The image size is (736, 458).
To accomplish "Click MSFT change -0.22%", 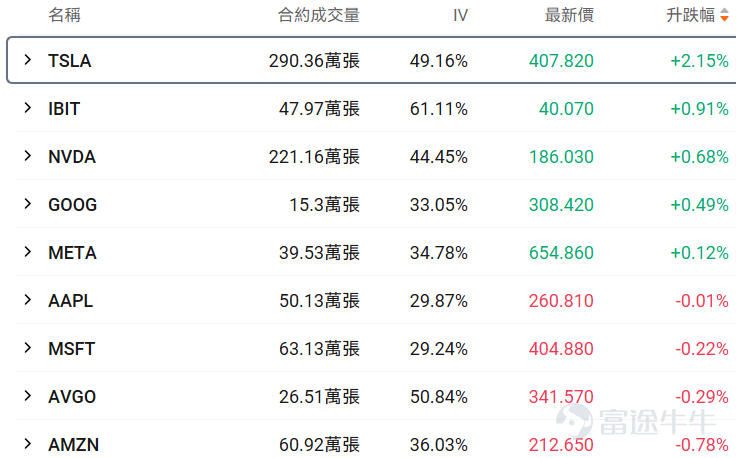I will pos(702,349).
